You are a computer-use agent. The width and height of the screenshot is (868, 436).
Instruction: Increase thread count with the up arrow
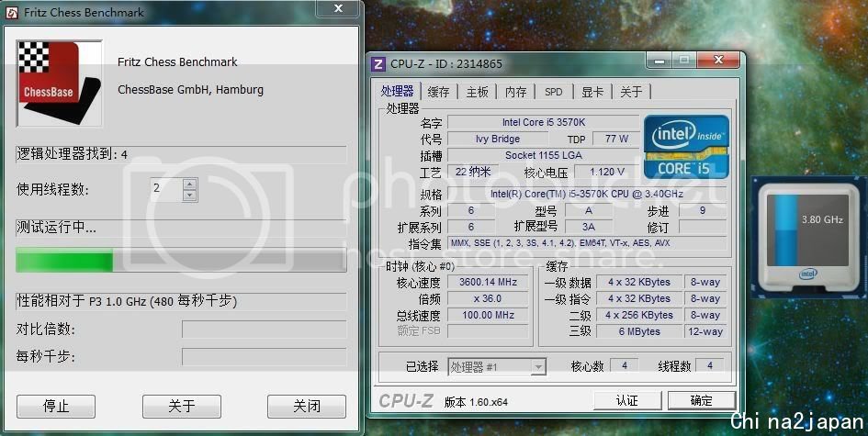(190, 184)
